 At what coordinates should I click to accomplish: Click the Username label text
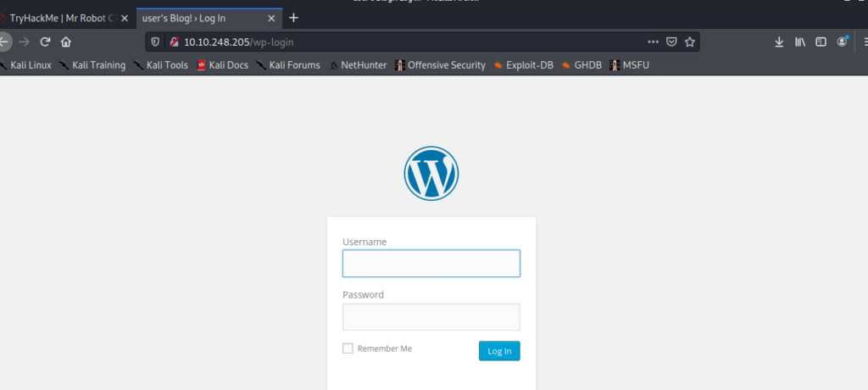[364, 242]
